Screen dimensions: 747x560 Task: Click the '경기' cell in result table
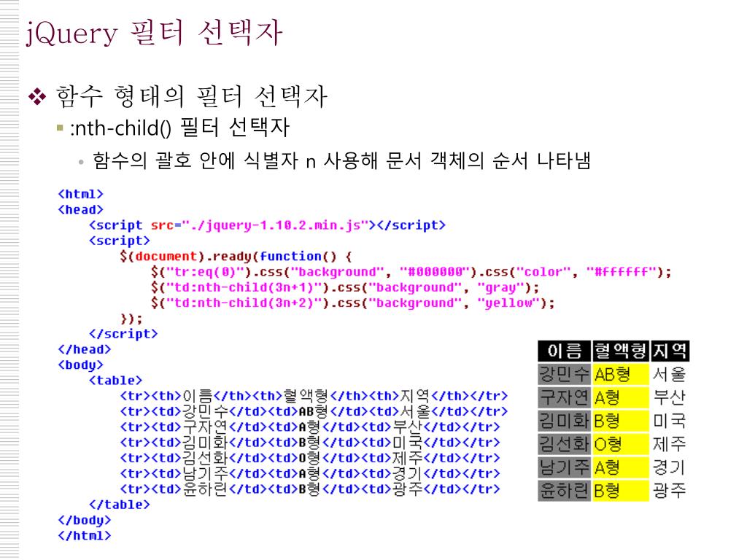pyautogui.click(x=670, y=467)
